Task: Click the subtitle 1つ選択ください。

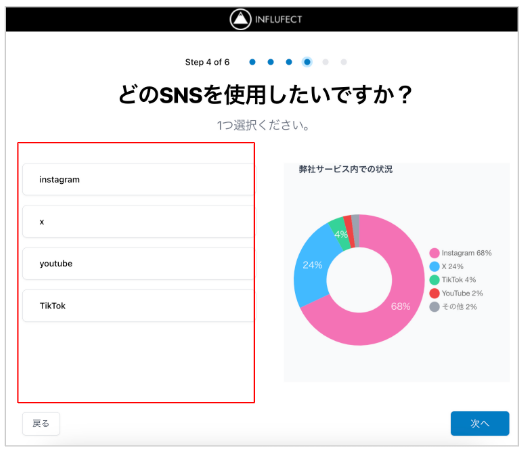Action: [264, 125]
